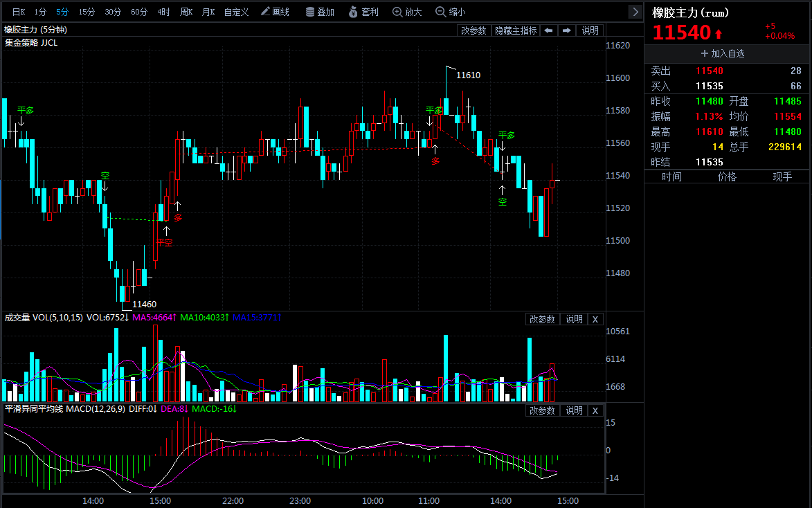
Task: Close the MACD indicator panel
Action: pyautogui.click(x=595, y=410)
